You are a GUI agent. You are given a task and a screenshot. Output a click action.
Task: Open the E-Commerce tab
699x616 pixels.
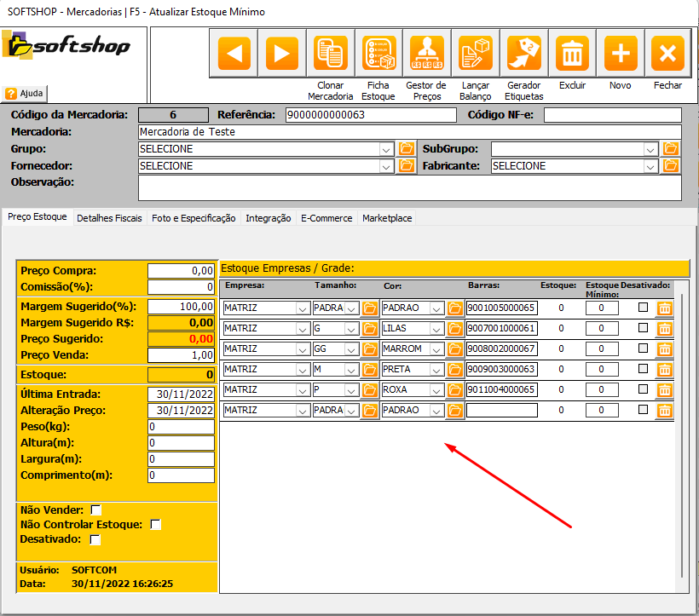(x=326, y=218)
